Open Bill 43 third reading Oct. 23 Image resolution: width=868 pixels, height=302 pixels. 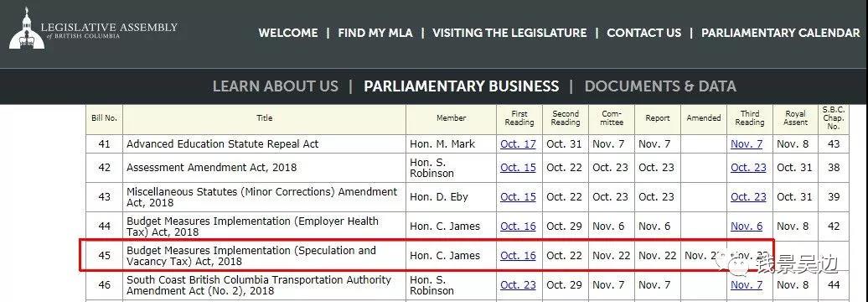coord(748,196)
